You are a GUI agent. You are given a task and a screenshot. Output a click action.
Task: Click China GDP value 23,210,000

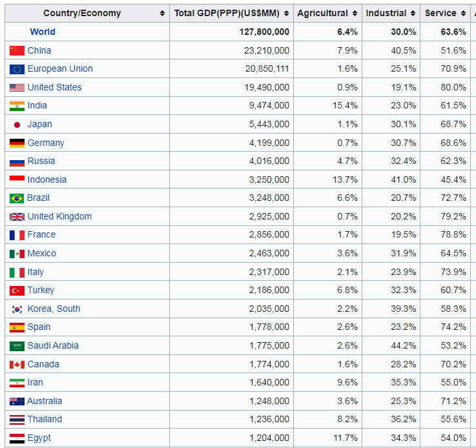pyautogui.click(x=267, y=50)
